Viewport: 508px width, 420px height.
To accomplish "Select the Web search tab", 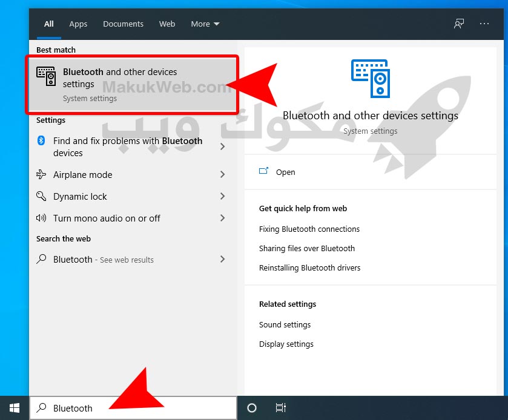I will pyautogui.click(x=167, y=24).
